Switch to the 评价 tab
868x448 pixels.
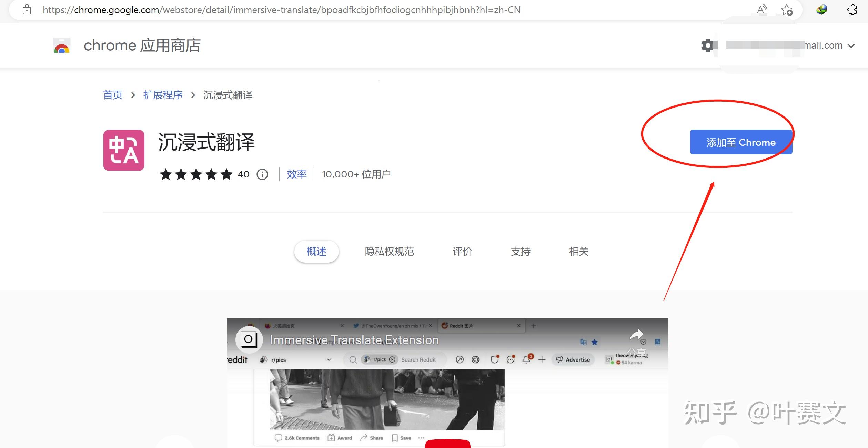tap(462, 252)
